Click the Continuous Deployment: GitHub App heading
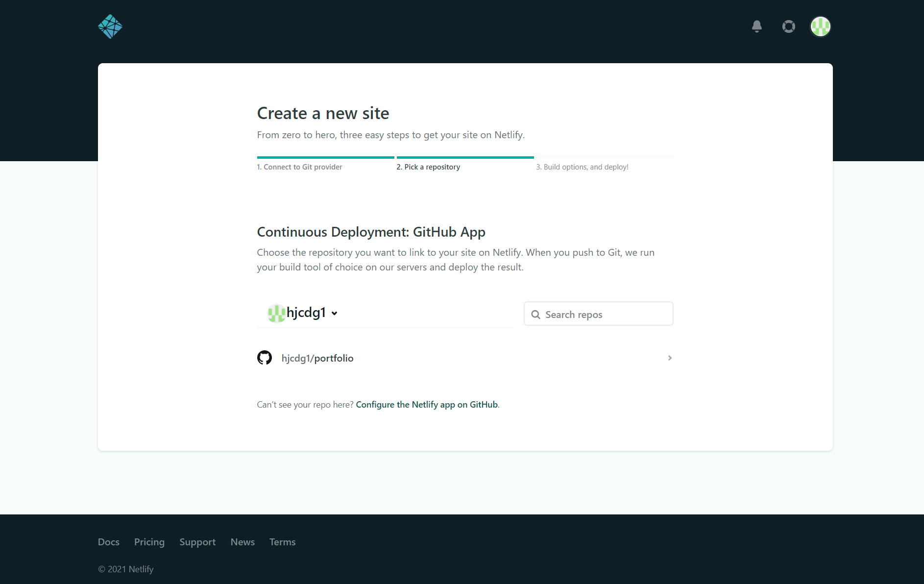The width and height of the screenshot is (924, 584). coord(371,232)
